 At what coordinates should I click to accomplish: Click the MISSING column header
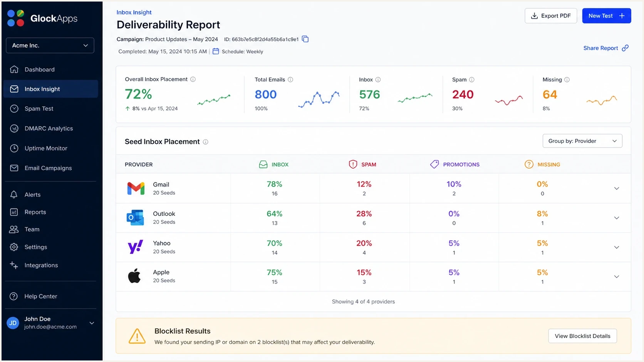point(542,164)
